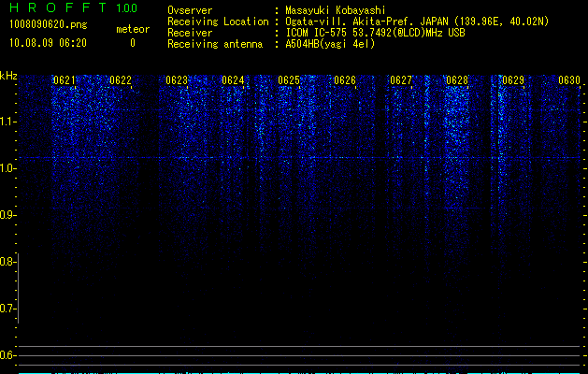
Task: Click the date 10.08.09 06:20
Action: (48, 43)
